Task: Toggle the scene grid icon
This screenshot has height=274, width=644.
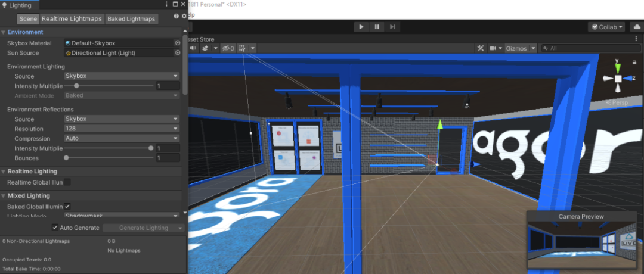Action: pyautogui.click(x=242, y=48)
